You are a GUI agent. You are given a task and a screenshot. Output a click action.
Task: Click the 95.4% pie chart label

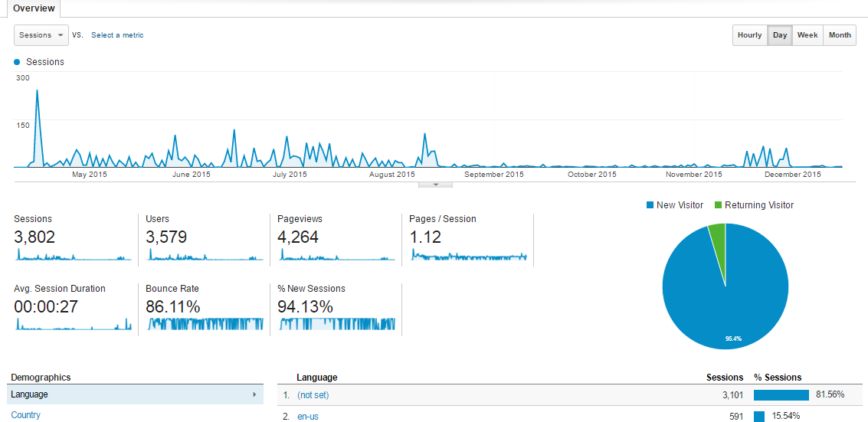point(733,339)
